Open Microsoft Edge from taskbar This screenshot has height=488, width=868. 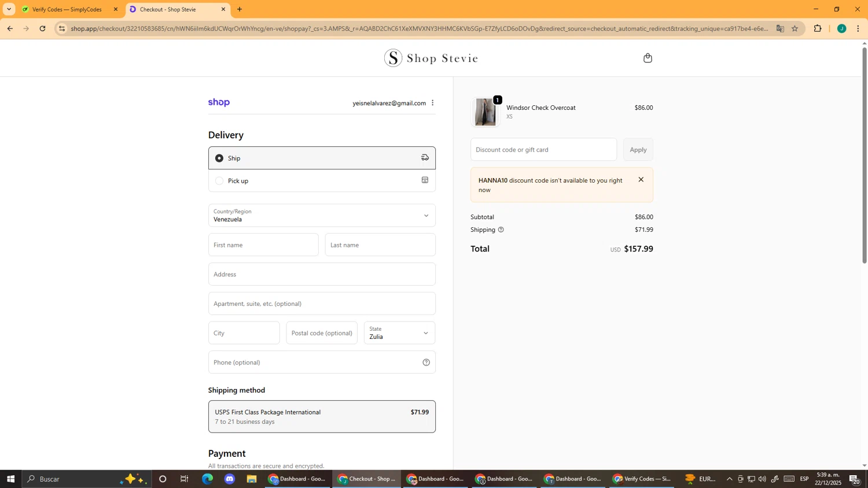(207, 479)
